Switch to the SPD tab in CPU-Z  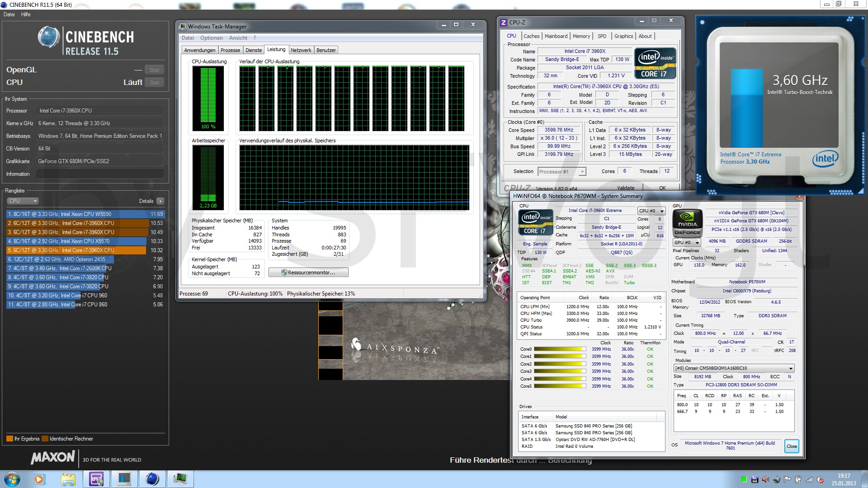click(602, 36)
